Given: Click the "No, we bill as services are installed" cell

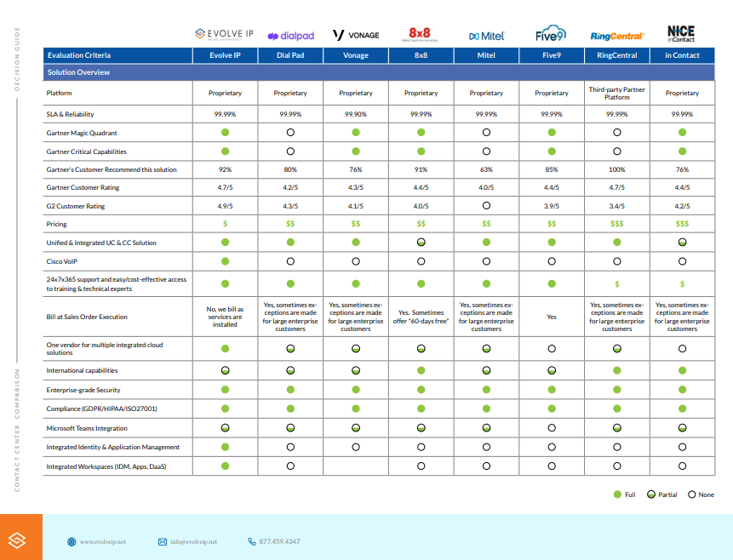Looking at the screenshot, I should 226,317.
